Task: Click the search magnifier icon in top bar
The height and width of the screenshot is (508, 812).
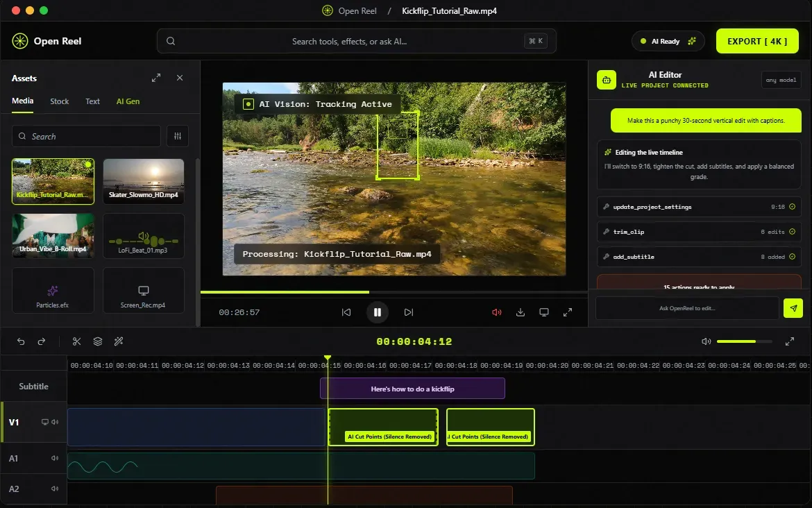Action: pos(170,41)
